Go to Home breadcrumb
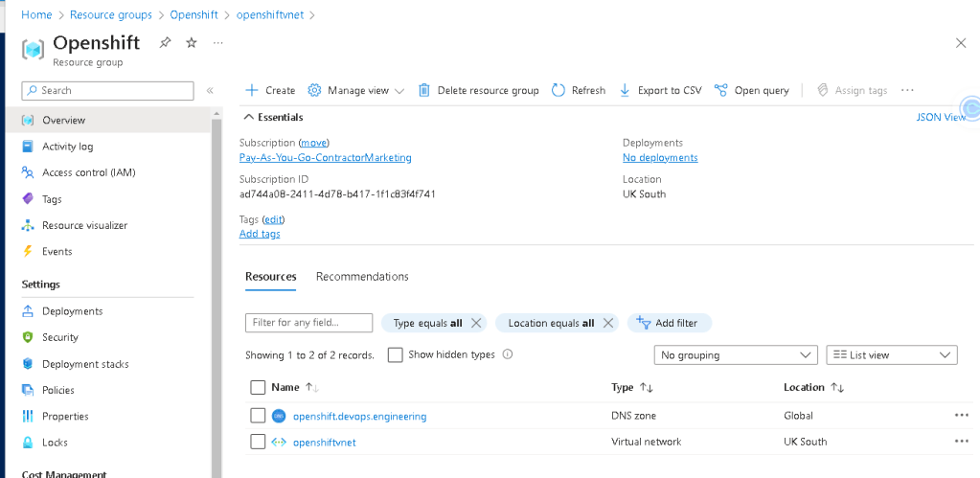This screenshot has height=478, width=980. click(x=36, y=14)
